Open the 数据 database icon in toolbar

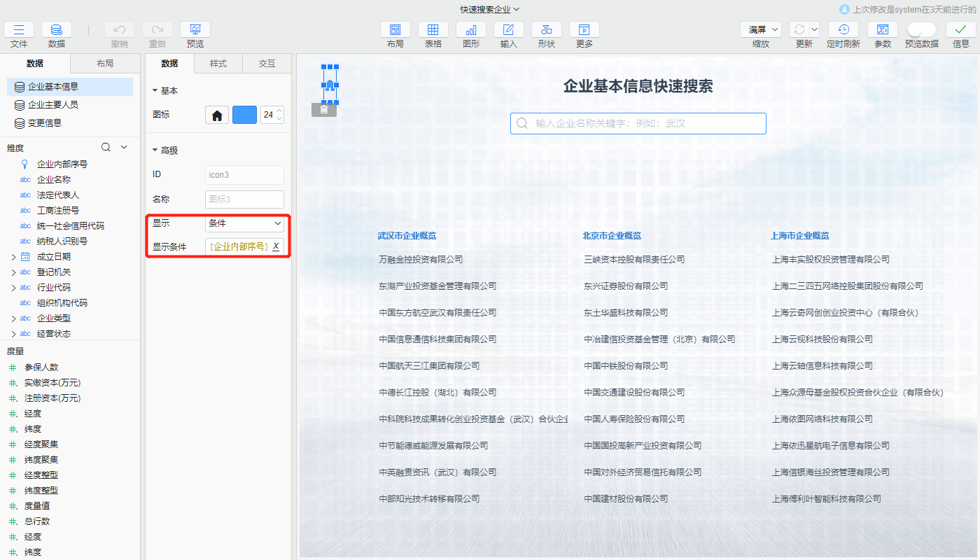click(57, 29)
